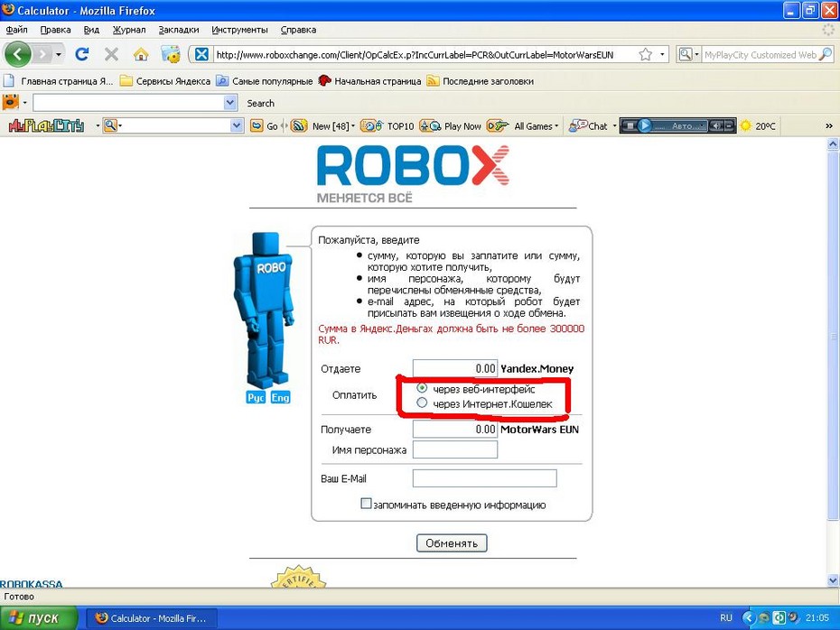Click the page vertical scrollbar thumb
The width and height of the screenshot is (840, 630).
pyautogui.click(x=833, y=335)
